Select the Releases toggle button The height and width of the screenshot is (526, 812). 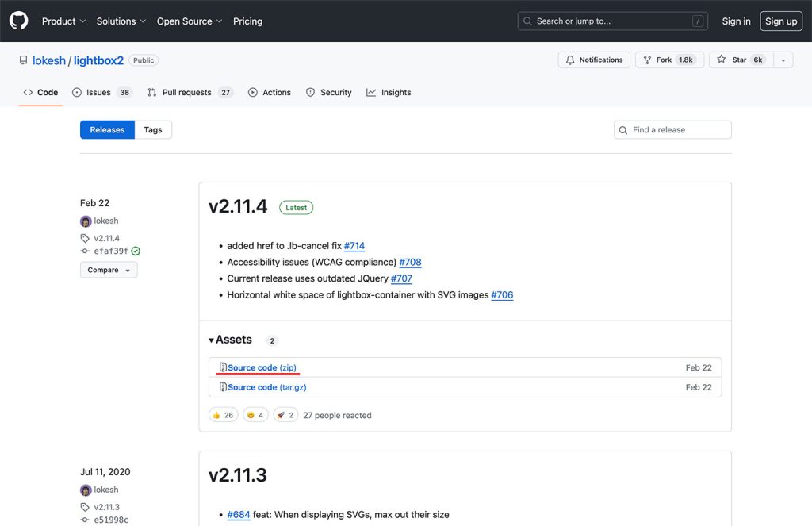click(x=107, y=129)
